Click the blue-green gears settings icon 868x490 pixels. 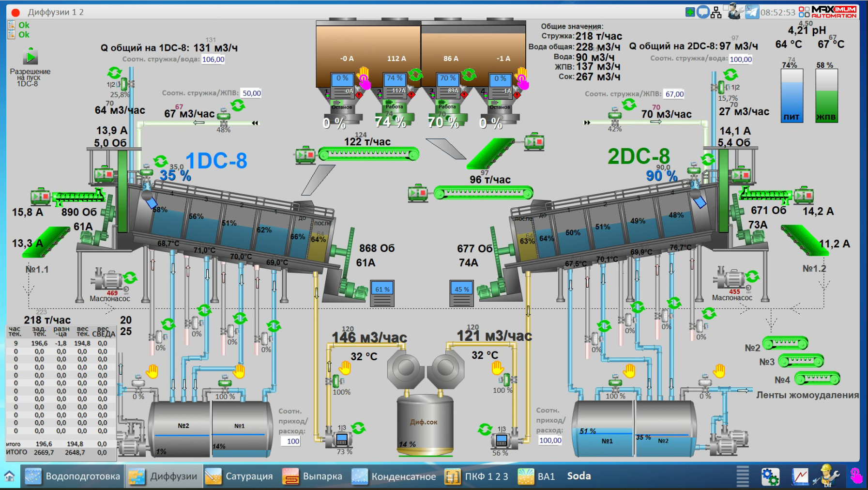(770, 476)
